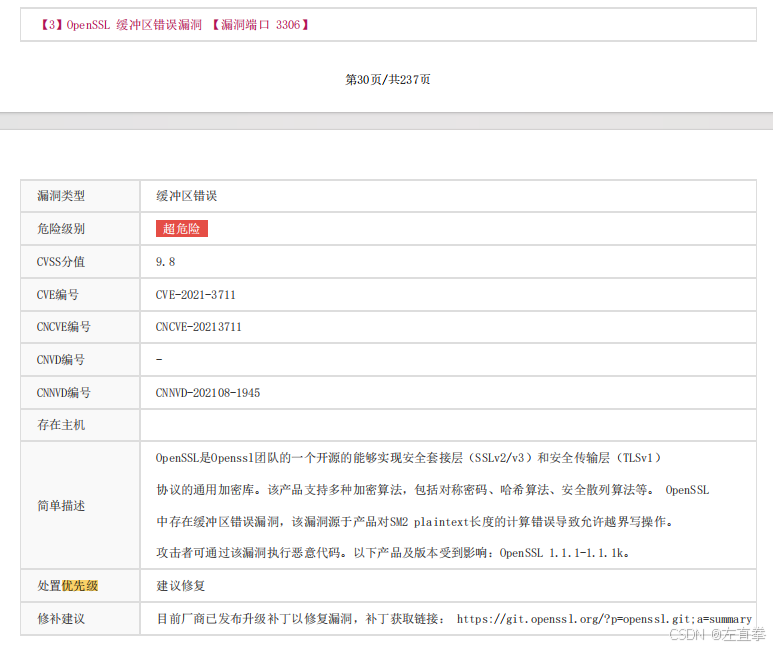The width and height of the screenshot is (773, 648).
Task: Open the git.openssl.org patch link
Action: [604, 619]
